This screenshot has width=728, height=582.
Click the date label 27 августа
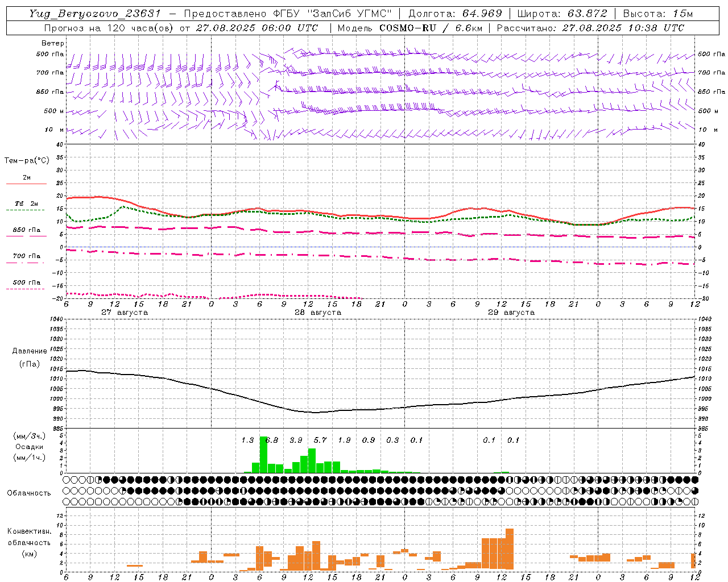pyautogui.click(x=125, y=313)
